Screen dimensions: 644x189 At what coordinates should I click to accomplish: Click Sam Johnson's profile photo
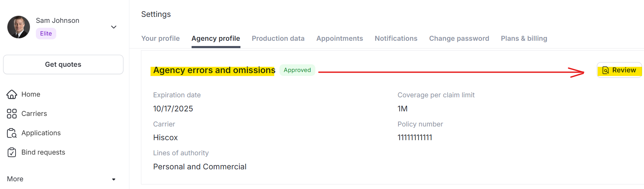[19, 27]
